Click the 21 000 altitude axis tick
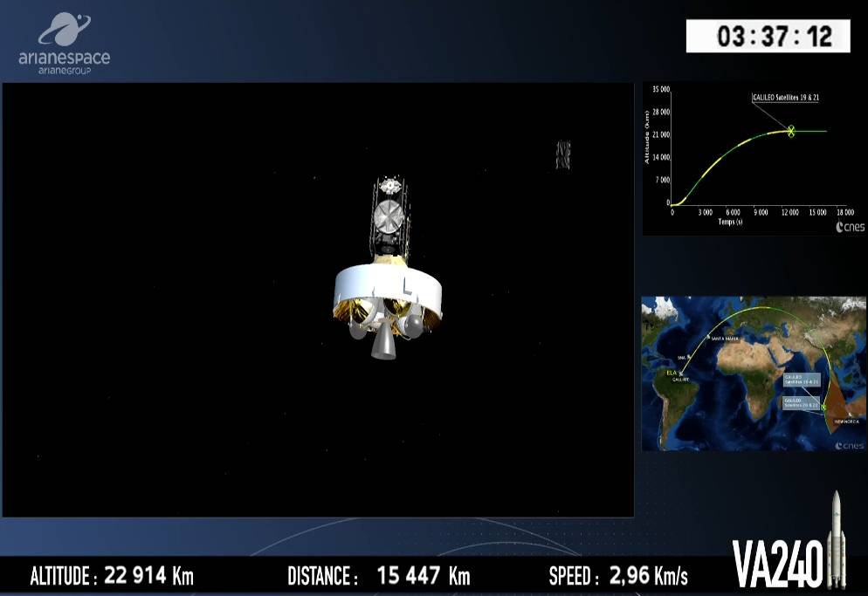This screenshot has height=596, width=868. click(x=661, y=134)
